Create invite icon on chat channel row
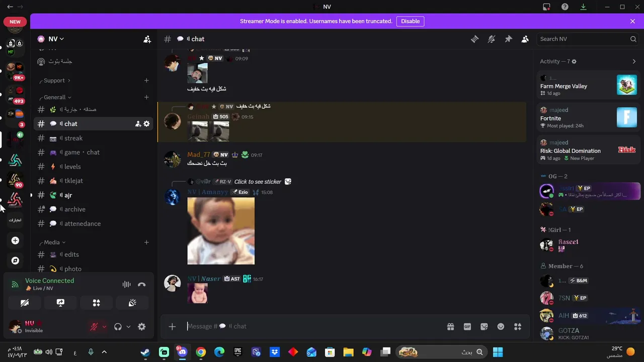Screen dimensions: 644x362 137,124
